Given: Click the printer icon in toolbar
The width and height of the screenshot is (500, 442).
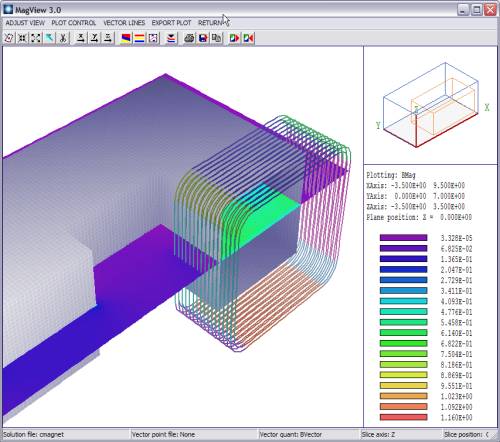Looking at the screenshot, I should 189,38.
